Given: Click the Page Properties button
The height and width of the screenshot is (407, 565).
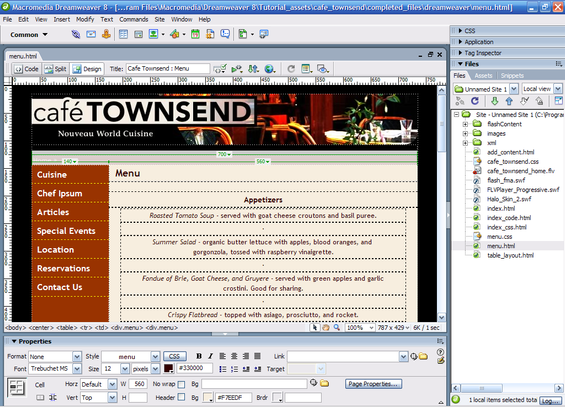Looking at the screenshot, I should point(373,384).
